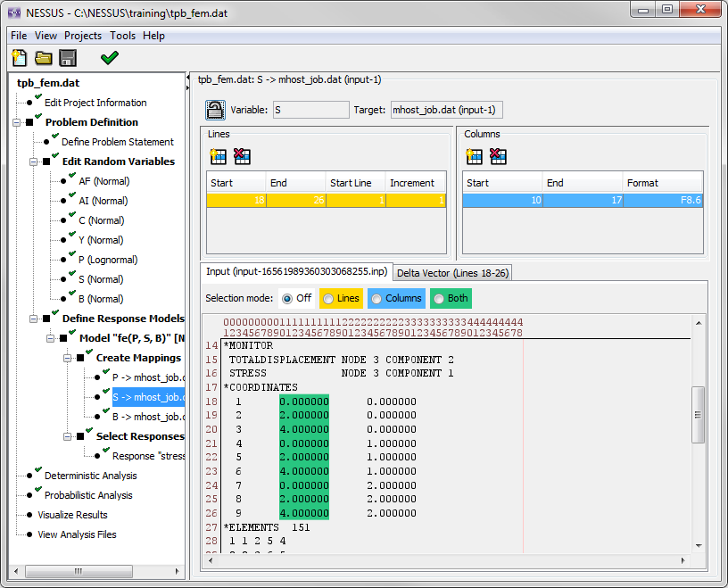Open the Projects menu
Viewport: 728px width, 588px height.
[83, 36]
